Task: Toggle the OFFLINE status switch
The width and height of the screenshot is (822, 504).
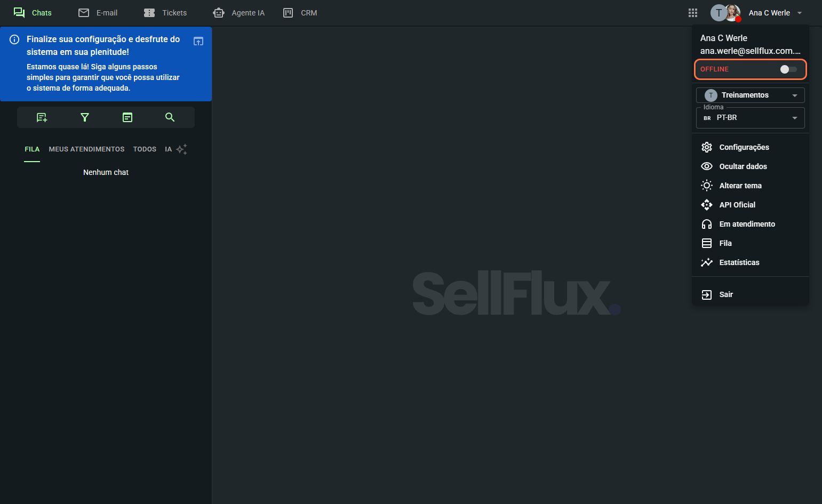Action: (x=788, y=69)
